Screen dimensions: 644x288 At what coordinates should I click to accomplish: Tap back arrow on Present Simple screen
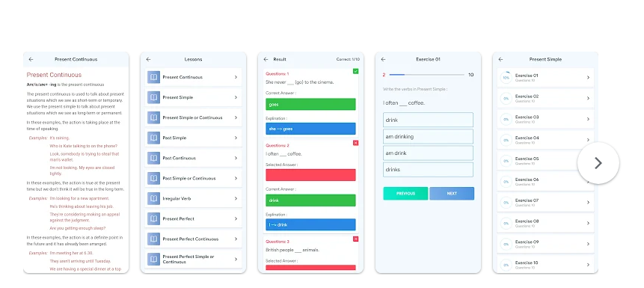point(500,60)
